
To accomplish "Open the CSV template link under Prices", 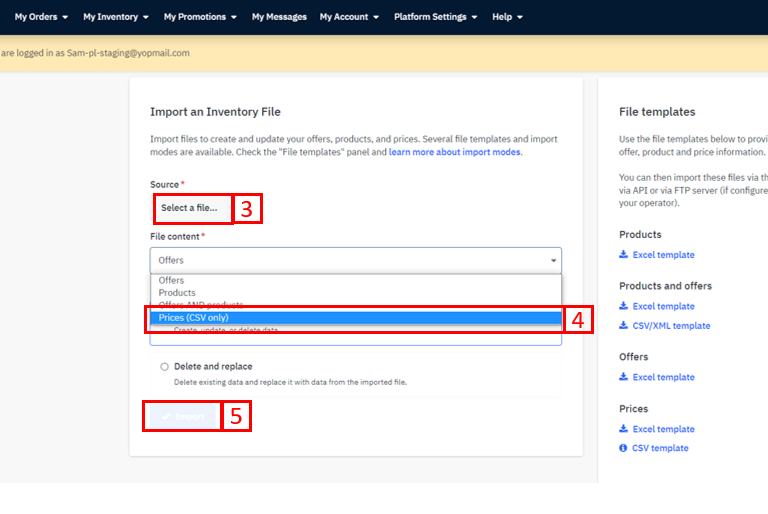I will (660, 449).
